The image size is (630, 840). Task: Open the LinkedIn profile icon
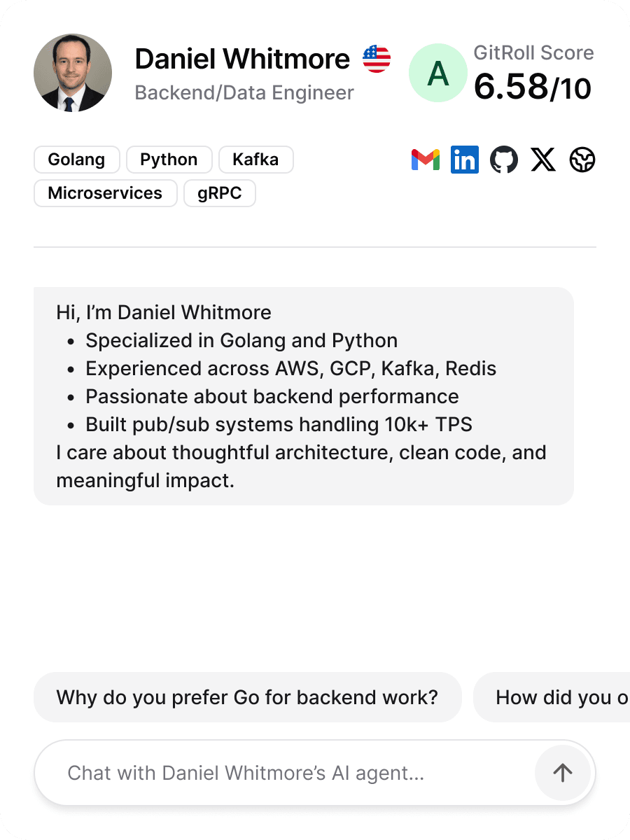[464, 160]
